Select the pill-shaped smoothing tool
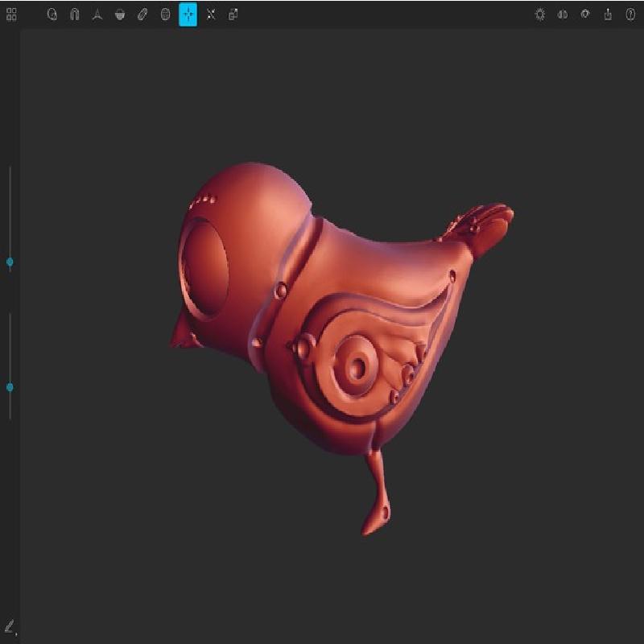Screen dimensions: 644x644 pos(142,14)
